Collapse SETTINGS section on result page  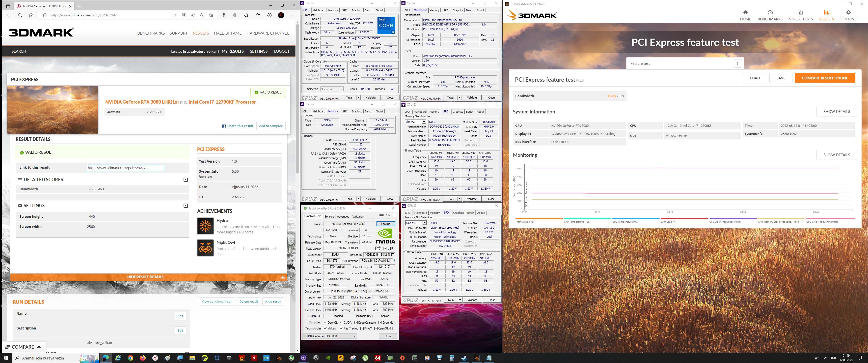click(x=186, y=206)
